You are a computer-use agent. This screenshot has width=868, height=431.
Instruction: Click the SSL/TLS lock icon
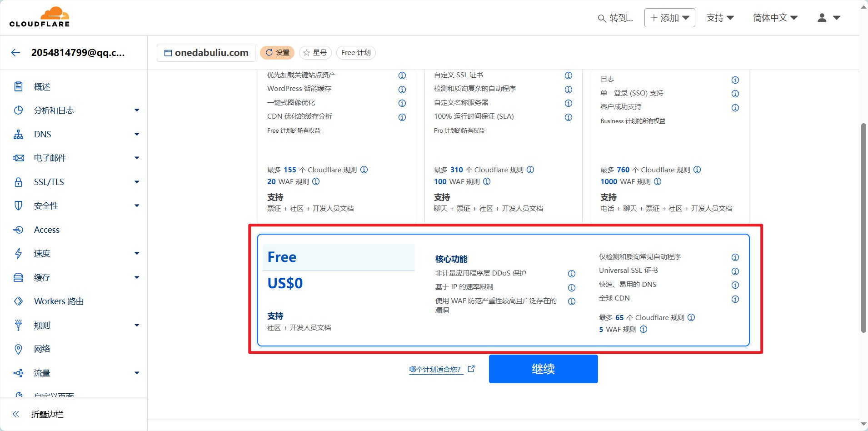tap(18, 182)
